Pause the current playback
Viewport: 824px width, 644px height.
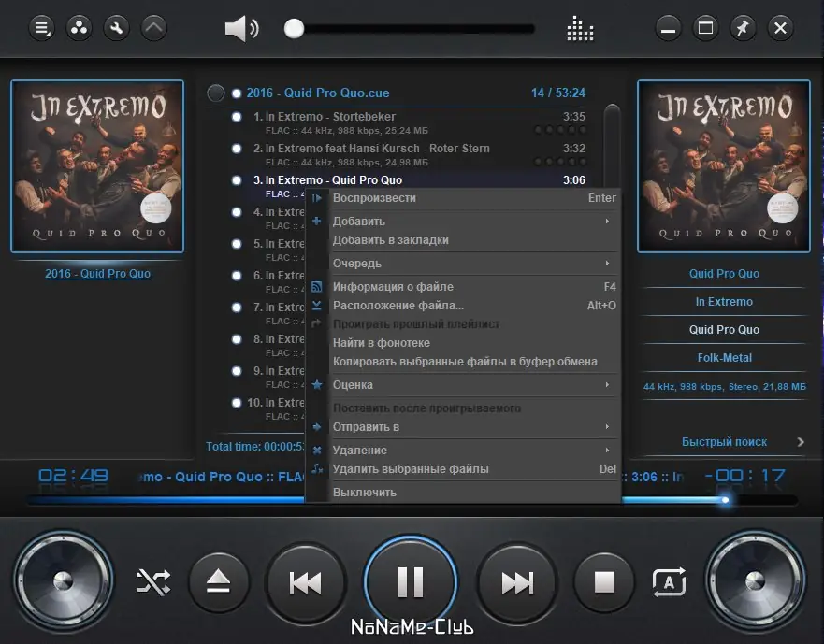[411, 581]
